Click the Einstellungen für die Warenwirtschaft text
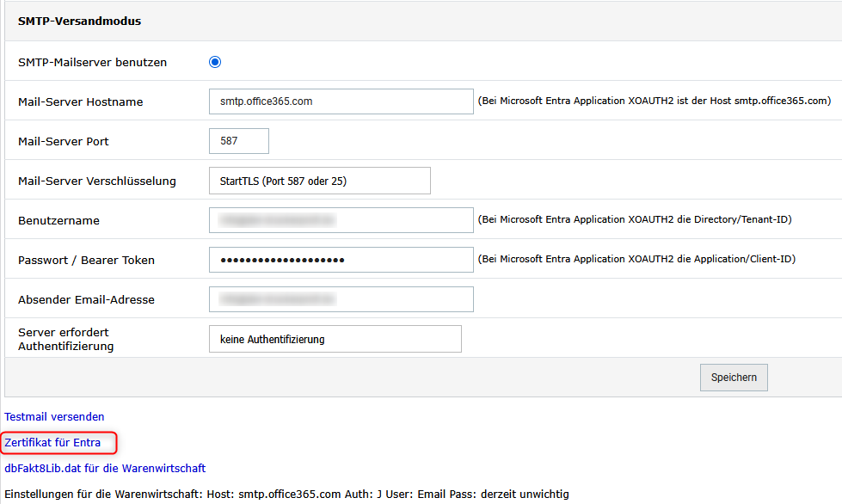Screen dimensions: 842x504 (x=286, y=494)
